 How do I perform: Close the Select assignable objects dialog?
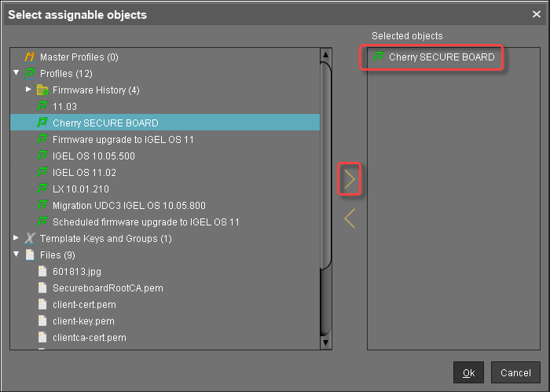click(536, 14)
